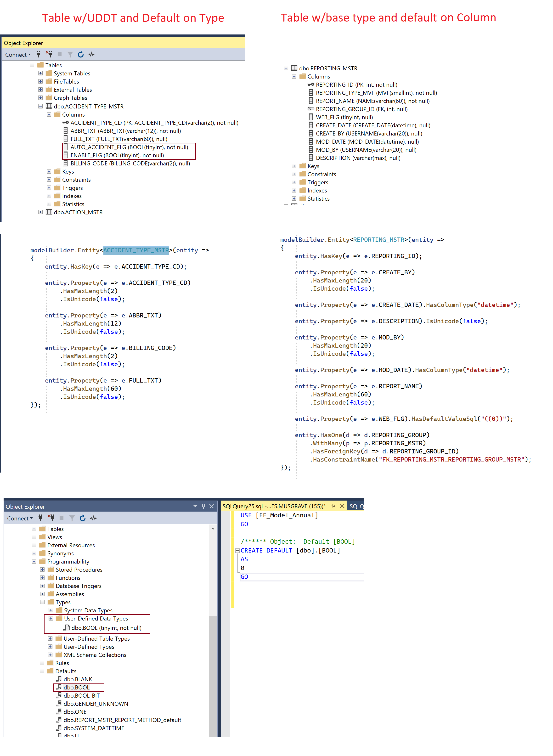Expand the dbo.ACTION_MSTR table

(40, 212)
